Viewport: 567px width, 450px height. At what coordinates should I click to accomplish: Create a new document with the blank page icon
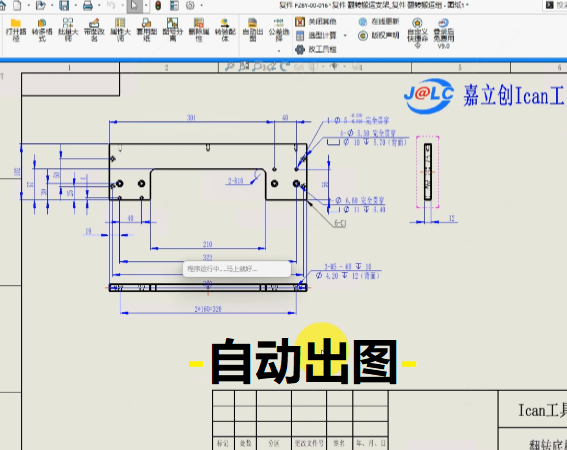click(x=17, y=5)
